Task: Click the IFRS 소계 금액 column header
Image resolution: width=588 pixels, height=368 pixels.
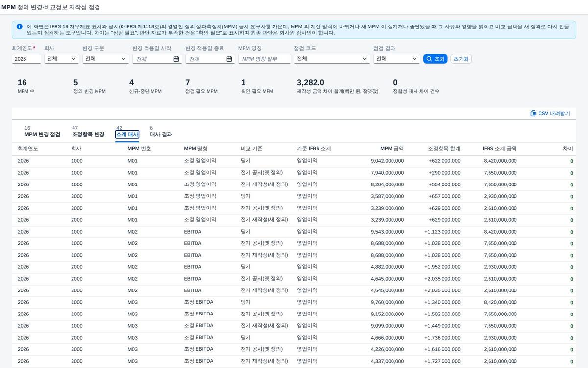Action: click(499, 149)
